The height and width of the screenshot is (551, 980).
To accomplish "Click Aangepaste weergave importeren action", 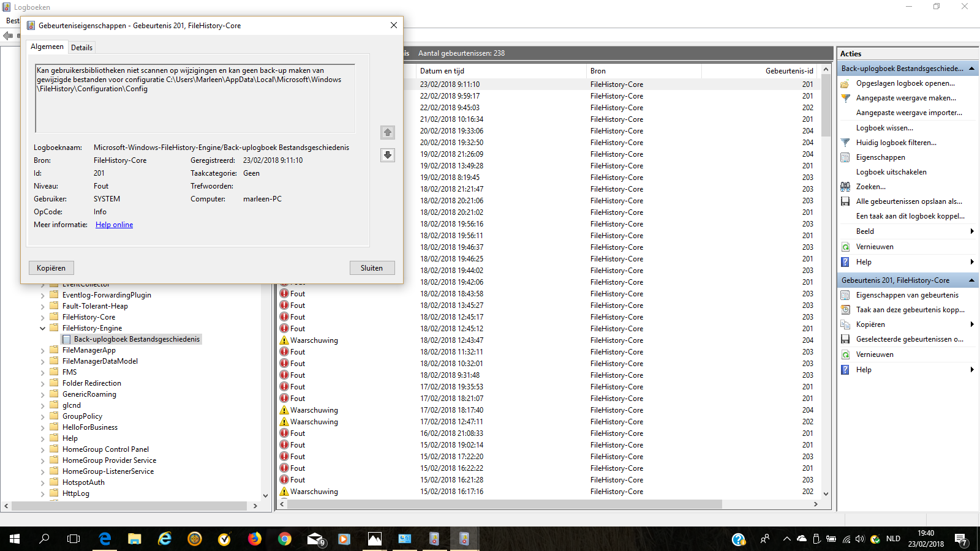I will click(909, 113).
